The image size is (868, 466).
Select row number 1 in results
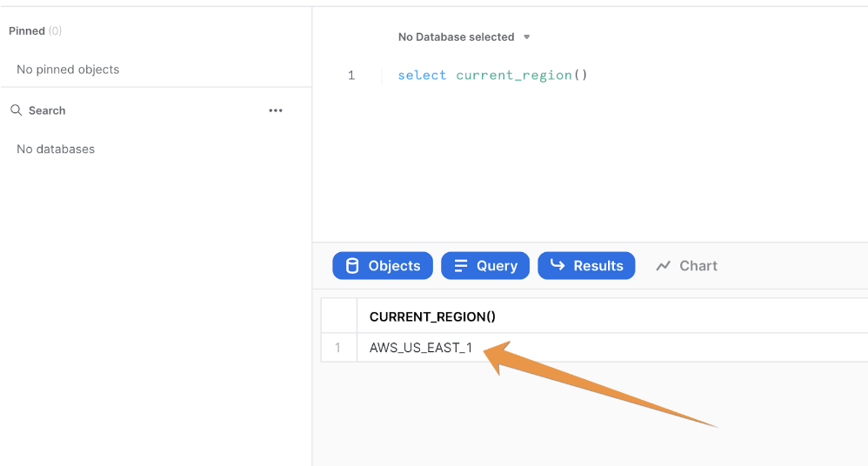tap(337, 348)
